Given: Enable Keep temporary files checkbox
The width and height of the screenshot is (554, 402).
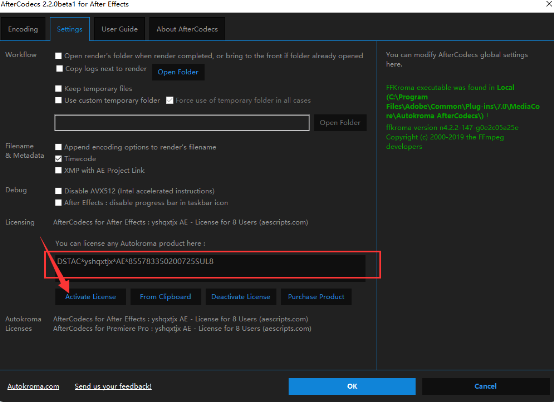Looking at the screenshot, I should [x=58, y=88].
